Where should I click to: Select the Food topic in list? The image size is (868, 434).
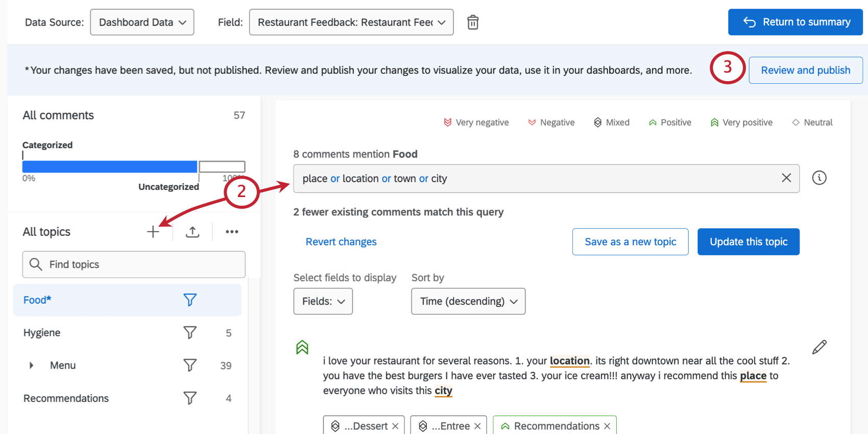(37, 300)
